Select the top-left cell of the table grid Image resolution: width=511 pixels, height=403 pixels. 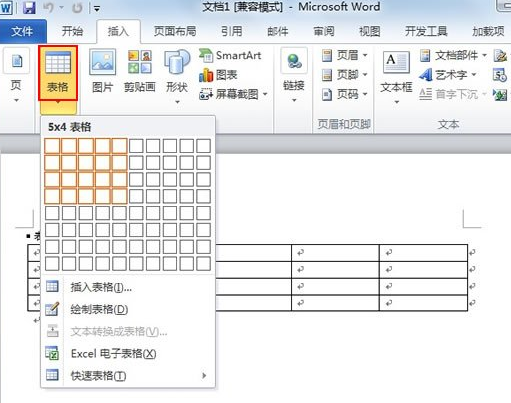[x=52, y=146]
